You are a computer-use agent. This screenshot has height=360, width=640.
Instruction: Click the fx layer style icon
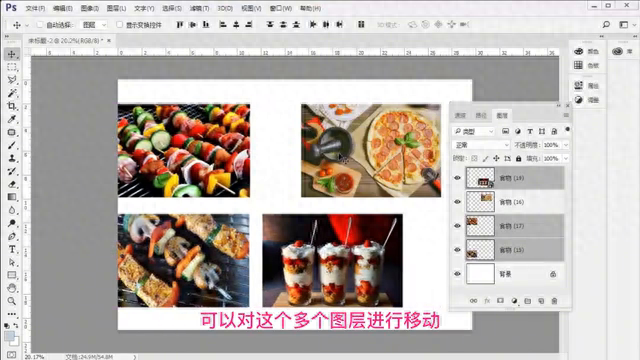click(x=487, y=301)
